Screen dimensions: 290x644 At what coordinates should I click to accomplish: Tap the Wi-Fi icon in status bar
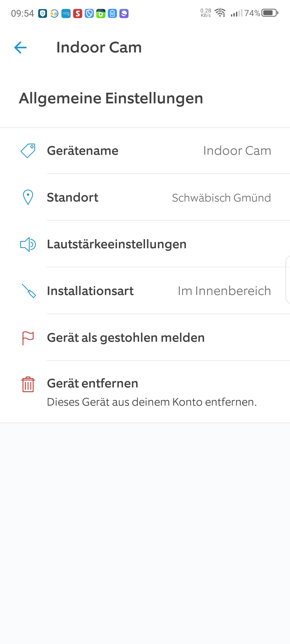[220, 12]
